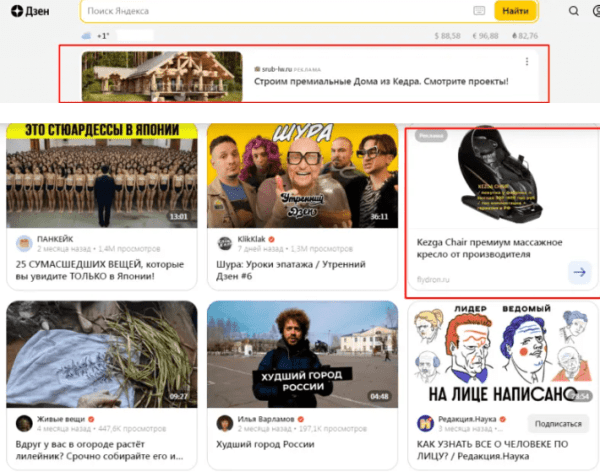
Task: Open the weather widget showing +1°
Action: click(95, 35)
